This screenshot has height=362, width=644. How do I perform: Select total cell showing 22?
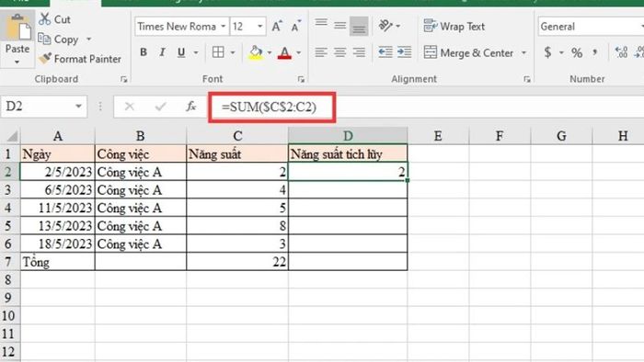(x=237, y=262)
